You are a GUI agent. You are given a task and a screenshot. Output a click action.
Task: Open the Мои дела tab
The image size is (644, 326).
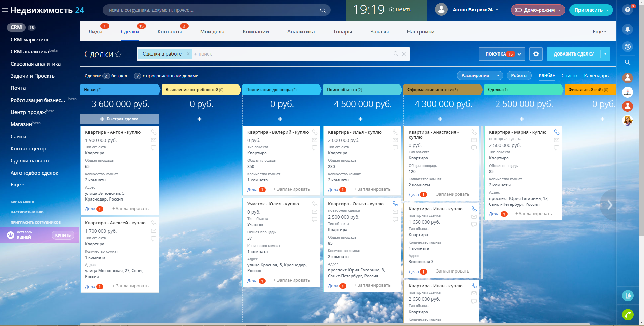(212, 32)
